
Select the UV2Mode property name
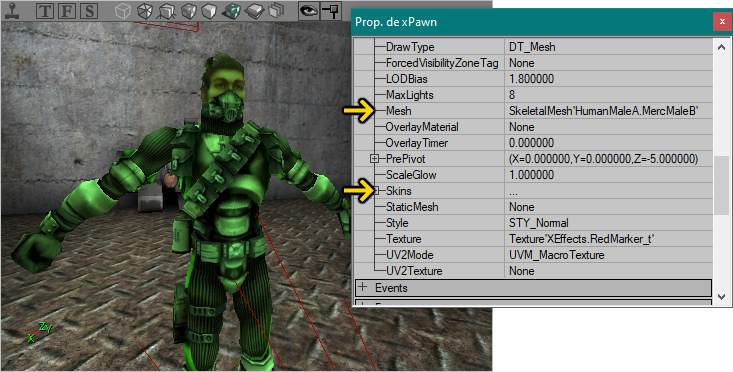410,255
